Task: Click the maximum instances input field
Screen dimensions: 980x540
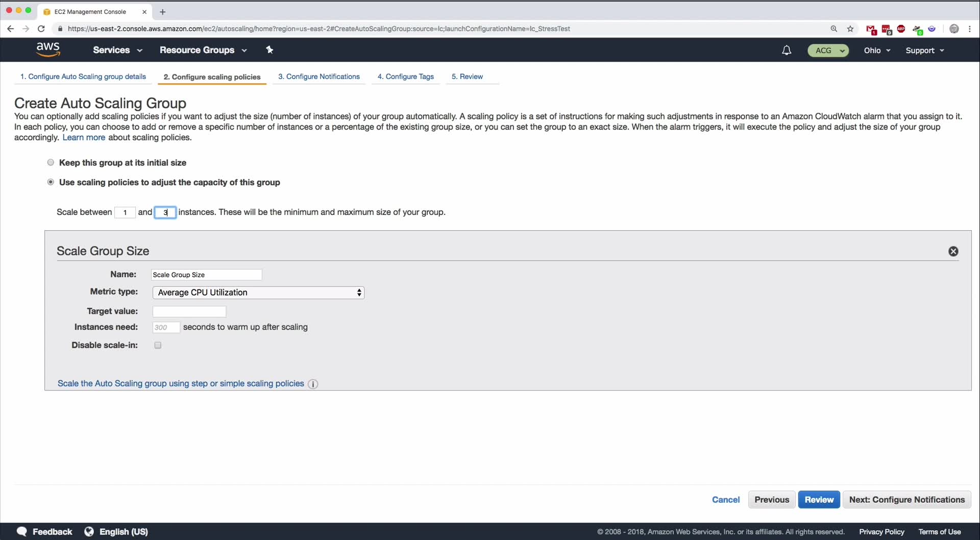Action: [x=165, y=212]
